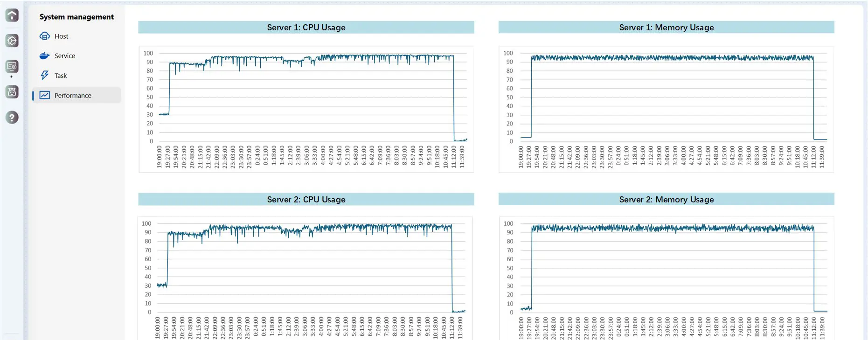Image resolution: width=868 pixels, height=340 pixels.
Task: Select the system monitor icon in left rail
Action: click(12, 67)
